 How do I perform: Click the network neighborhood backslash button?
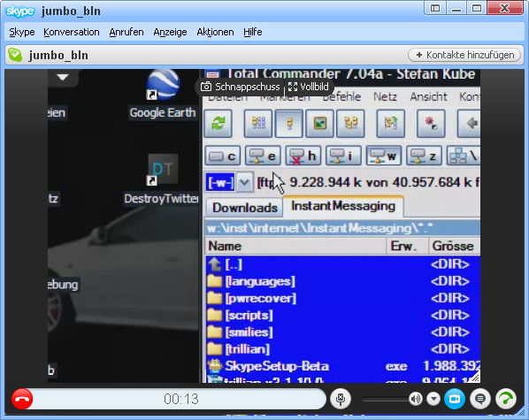click(x=464, y=156)
